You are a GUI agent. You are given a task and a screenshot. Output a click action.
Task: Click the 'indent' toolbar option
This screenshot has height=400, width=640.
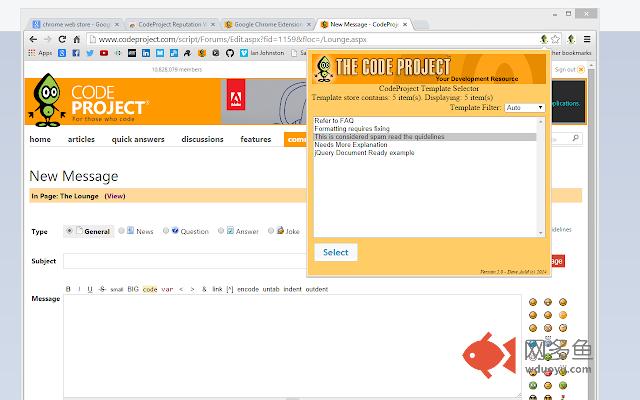pyautogui.click(x=292, y=289)
